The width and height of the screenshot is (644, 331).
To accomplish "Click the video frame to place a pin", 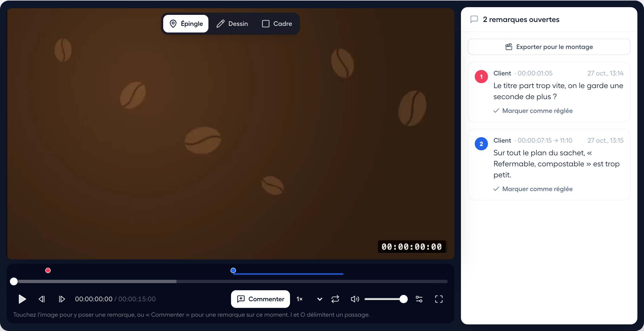I will click(x=230, y=134).
